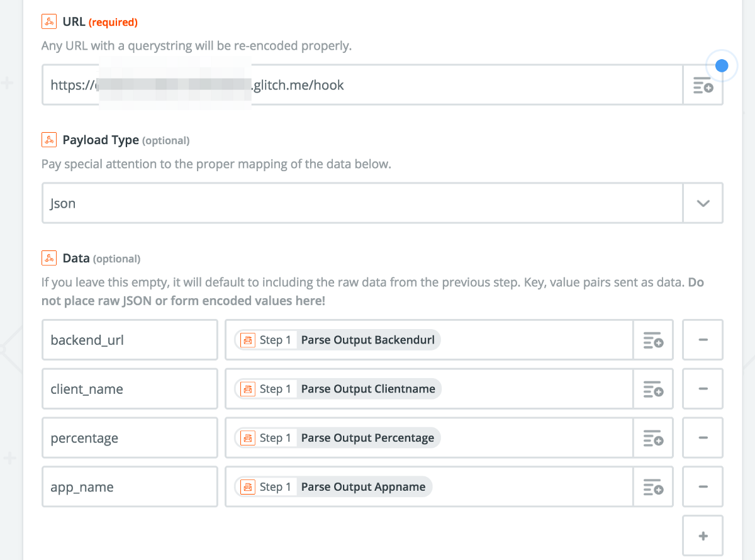Remove the client_name data row
The height and width of the screenshot is (560, 755).
[x=703, y=389]
